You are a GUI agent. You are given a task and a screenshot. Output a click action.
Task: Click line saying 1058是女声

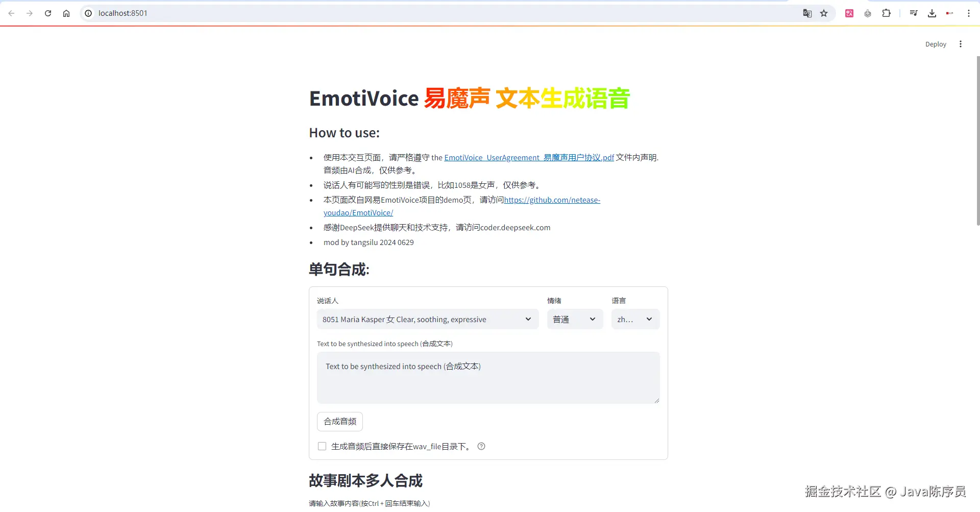coord(433,185)
